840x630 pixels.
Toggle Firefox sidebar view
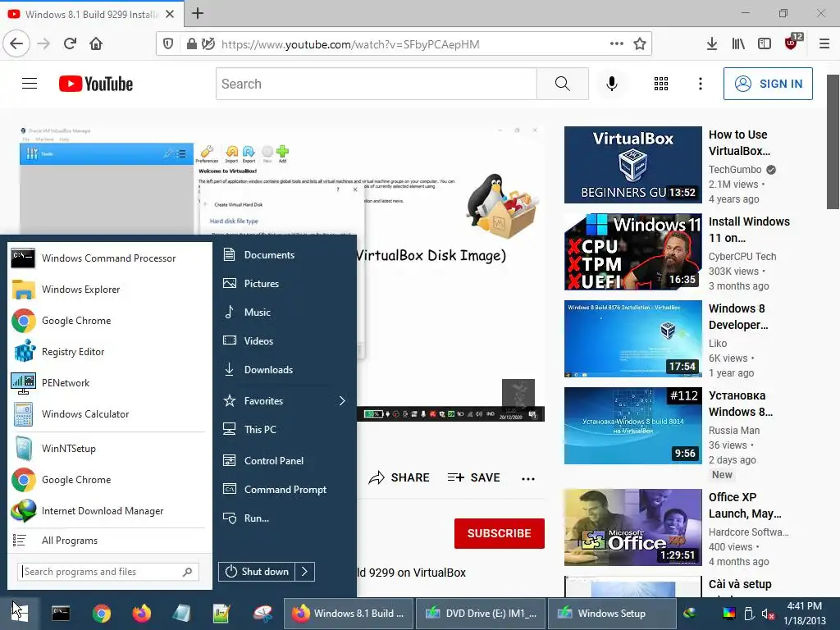[765, 43]
